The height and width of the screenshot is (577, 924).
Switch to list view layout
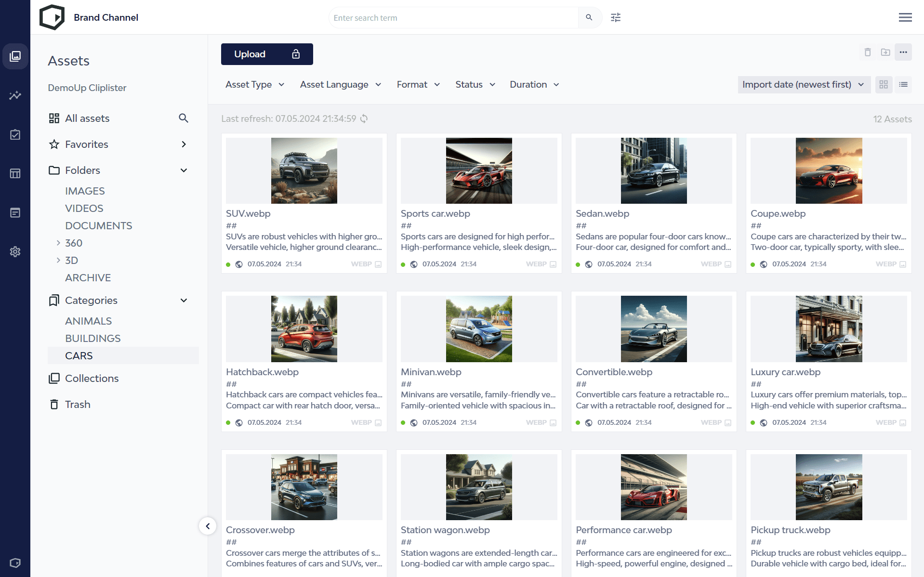point(903,85)
